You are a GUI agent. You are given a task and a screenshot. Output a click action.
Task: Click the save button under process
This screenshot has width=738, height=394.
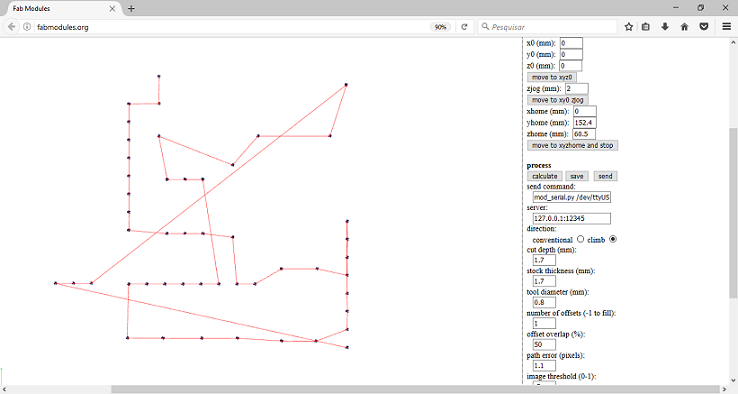click(577, 176)
